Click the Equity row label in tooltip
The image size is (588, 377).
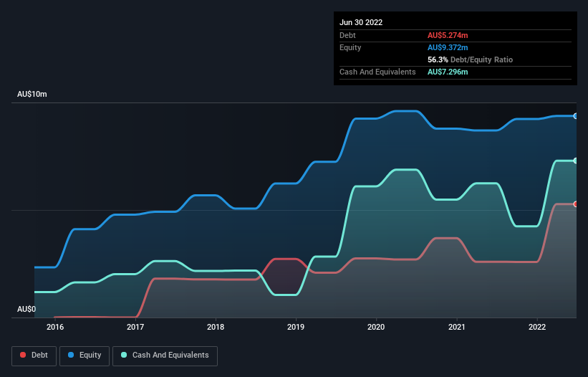(x=350, y=47)
